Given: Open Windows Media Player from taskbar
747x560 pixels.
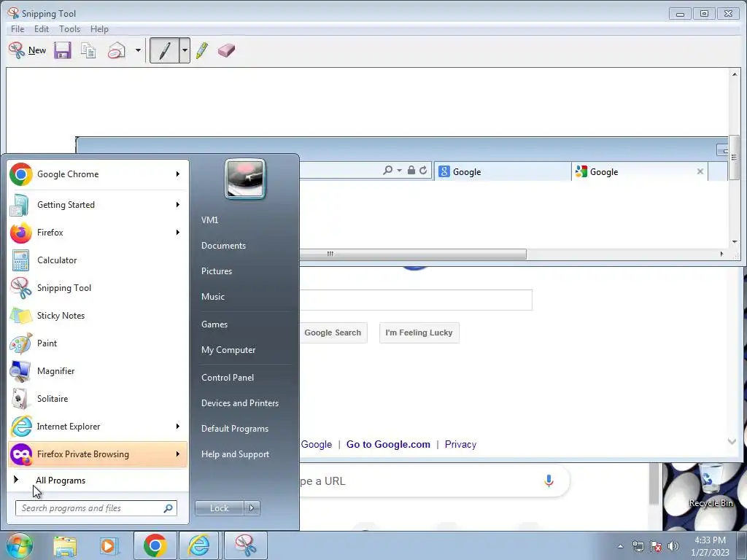Looking at the screenshot, I should 109,545.
